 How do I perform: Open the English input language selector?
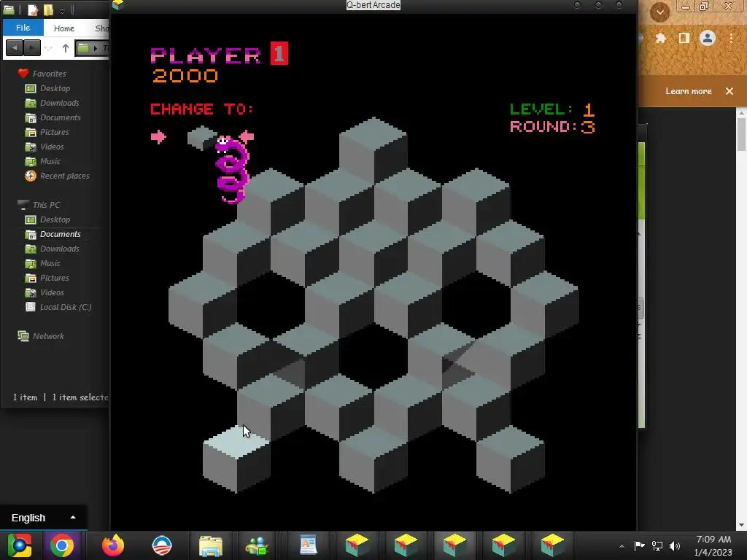tap(43, 518)
